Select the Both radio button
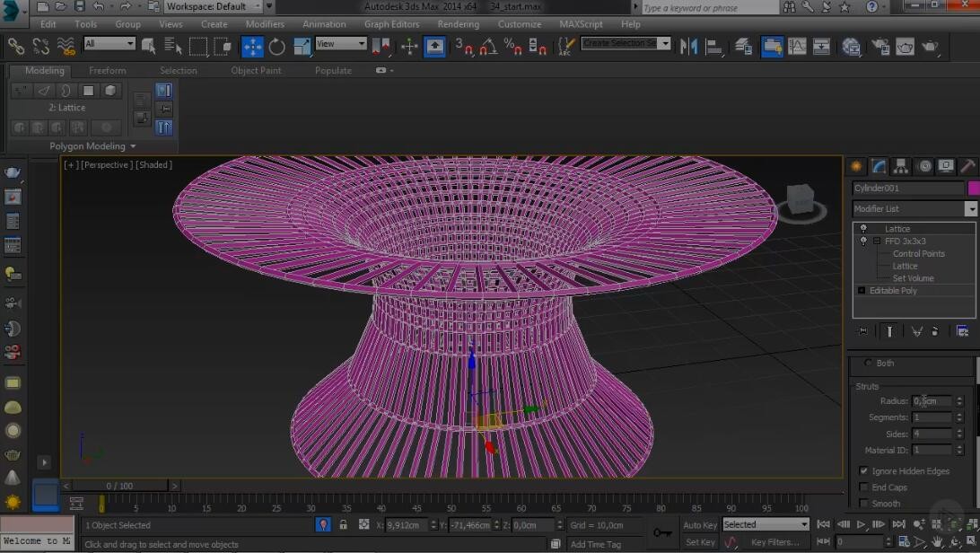980x553 pixels. 868,363
